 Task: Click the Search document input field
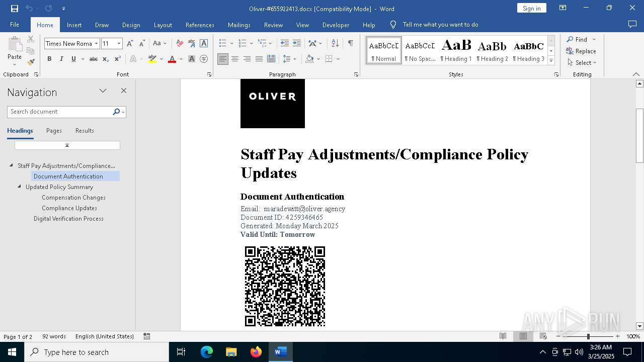point(60,112)
